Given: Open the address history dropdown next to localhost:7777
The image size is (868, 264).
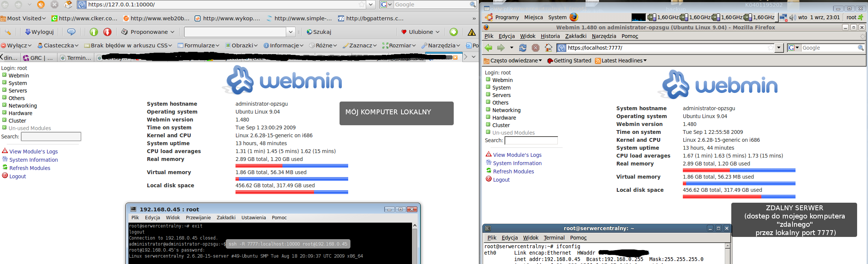Looking at the screenshot, I should 779,48.
